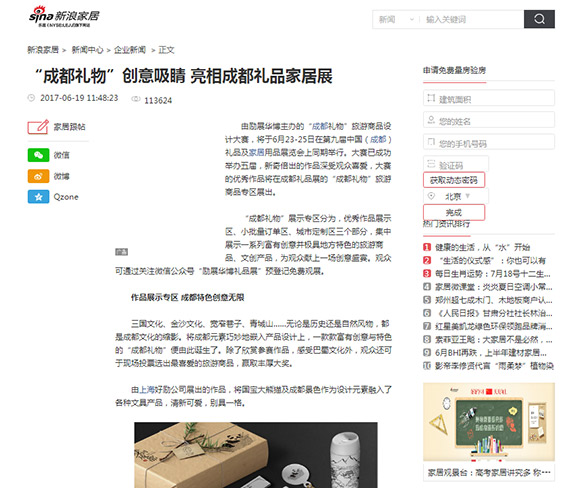Click the 完成 submit button
Image resolution: width=580 pixels, height=488 pixels.
click(x=454, y=212)
